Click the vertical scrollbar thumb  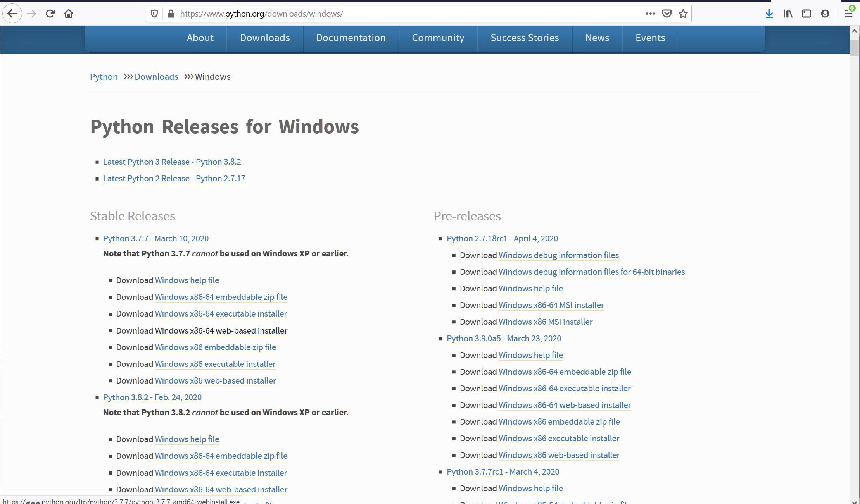click(x=855, y=48)
